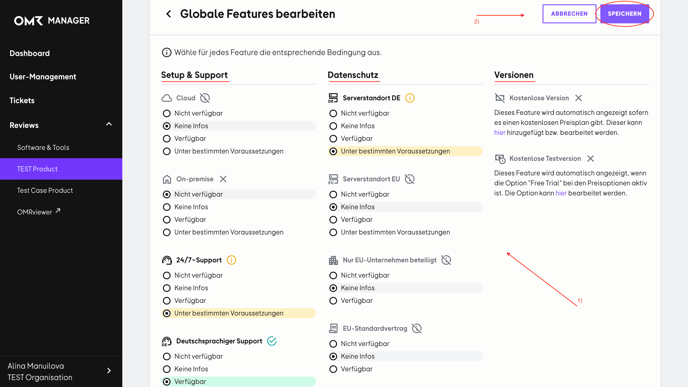Click the checkmark icon next to Deutschsprachiger Support

(272, 341)
